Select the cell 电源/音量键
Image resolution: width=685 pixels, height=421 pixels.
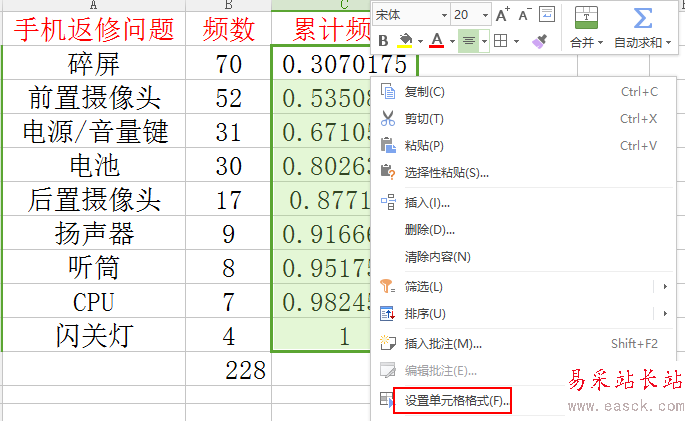point(94,131)
